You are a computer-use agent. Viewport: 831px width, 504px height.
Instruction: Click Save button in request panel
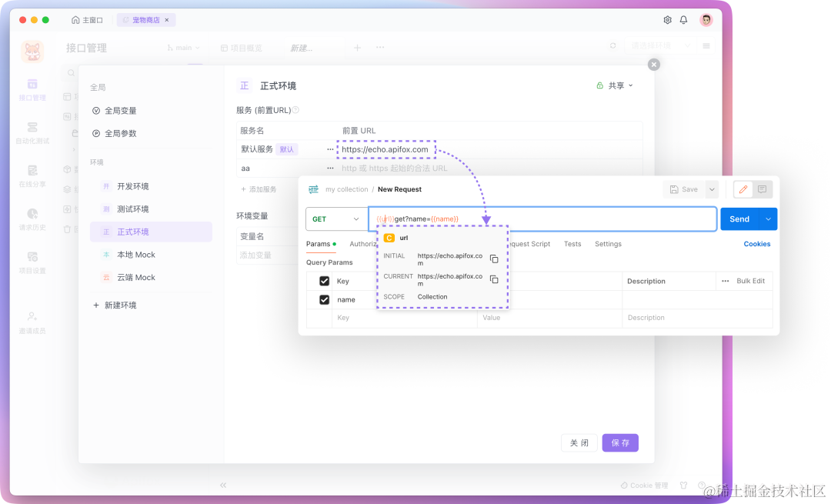pyautogui.click(x=684, y=189)
